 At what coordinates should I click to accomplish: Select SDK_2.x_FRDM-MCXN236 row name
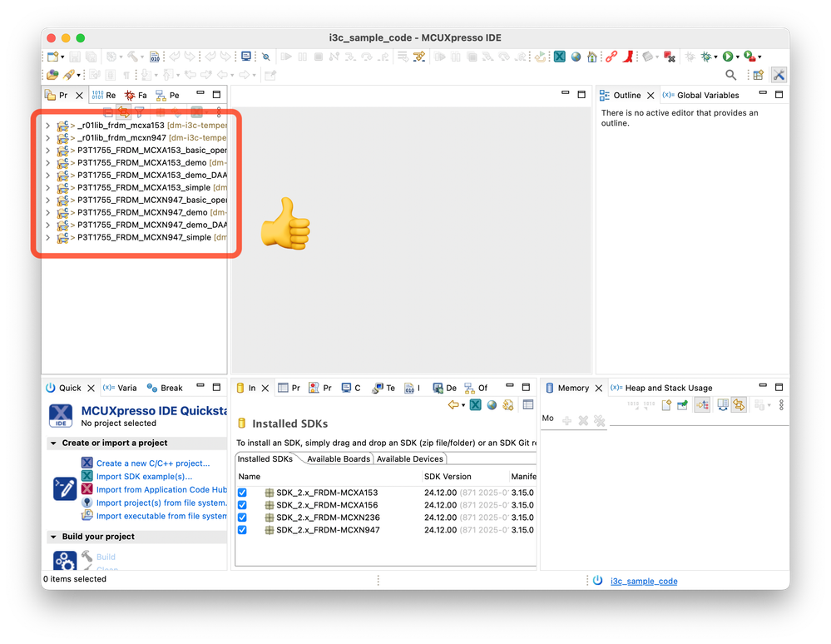[328, 518]
